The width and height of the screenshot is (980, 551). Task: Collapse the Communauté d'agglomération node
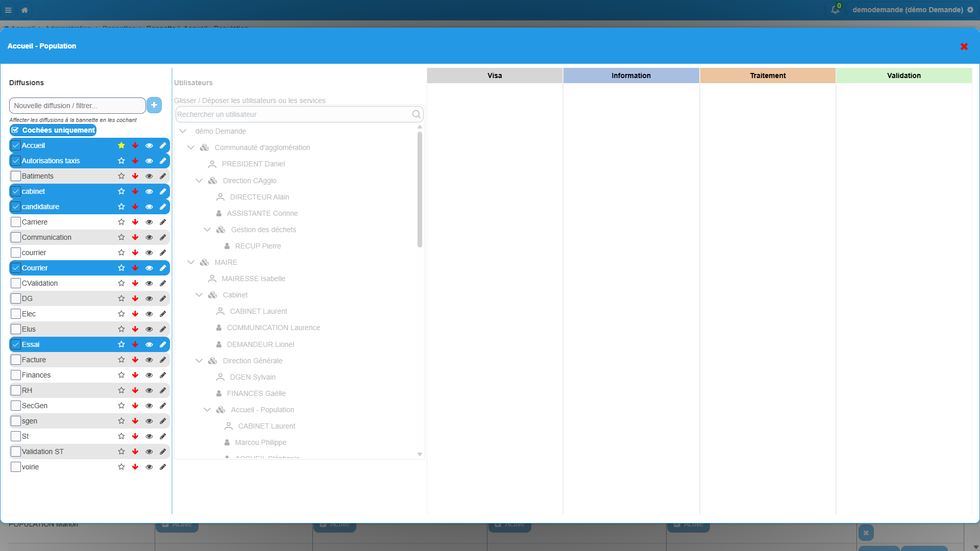click(x=191, y=147)
